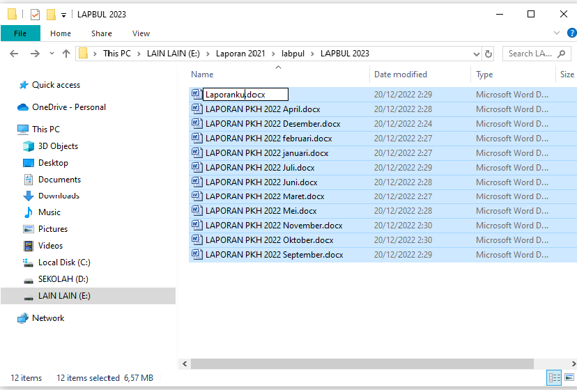Click LAIN LAIN (E:) in the breadcrumb
This screenshot has width=577, height=392.
[x=174, y=54]
